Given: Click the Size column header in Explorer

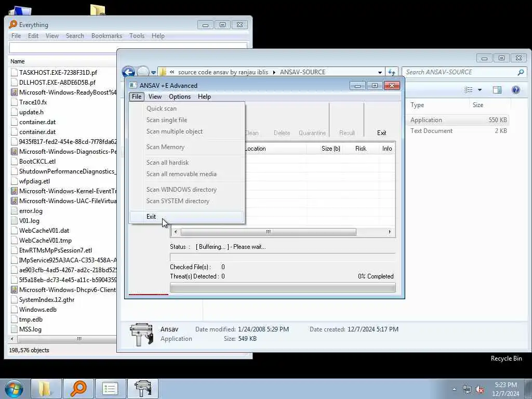Looking at the screenshot, I should coord(489,105).
